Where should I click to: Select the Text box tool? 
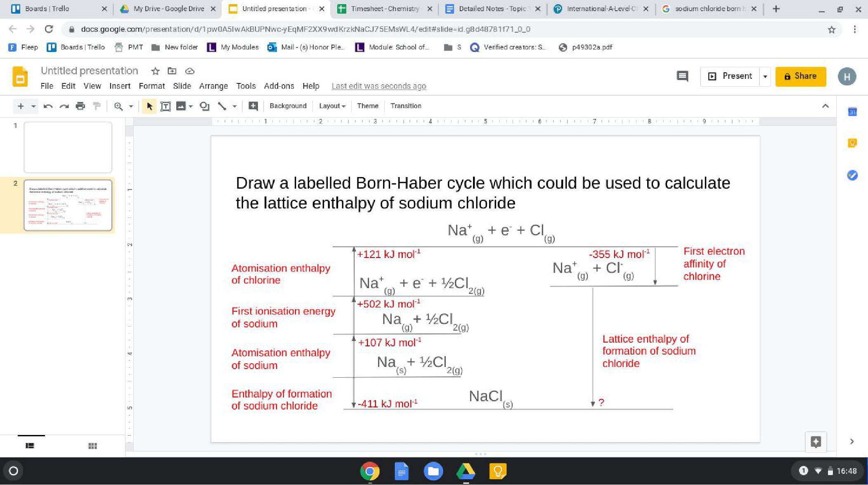(x=165, y=106)
